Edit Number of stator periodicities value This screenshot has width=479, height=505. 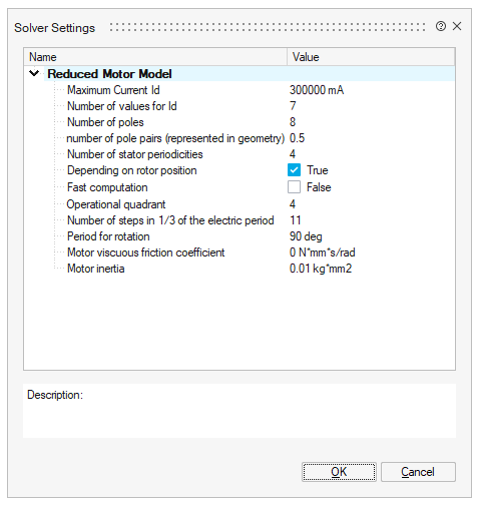(371, 154)
